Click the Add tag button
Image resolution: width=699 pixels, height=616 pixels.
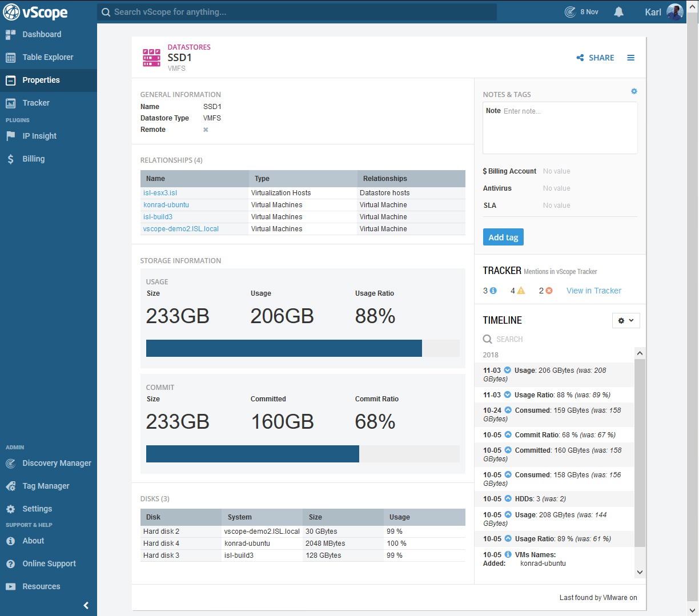tap(503, 237)
